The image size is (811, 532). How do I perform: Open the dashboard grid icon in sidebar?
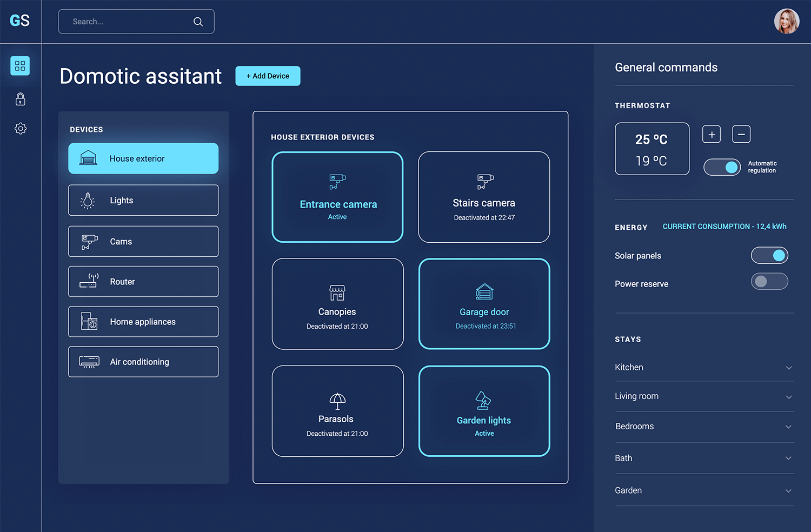point(20,66)
